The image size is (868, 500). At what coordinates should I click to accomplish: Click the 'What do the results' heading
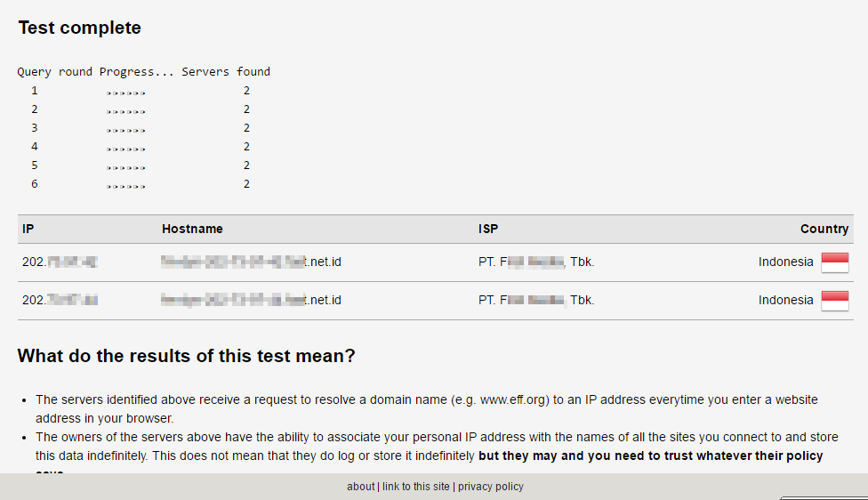click(186, 356)
